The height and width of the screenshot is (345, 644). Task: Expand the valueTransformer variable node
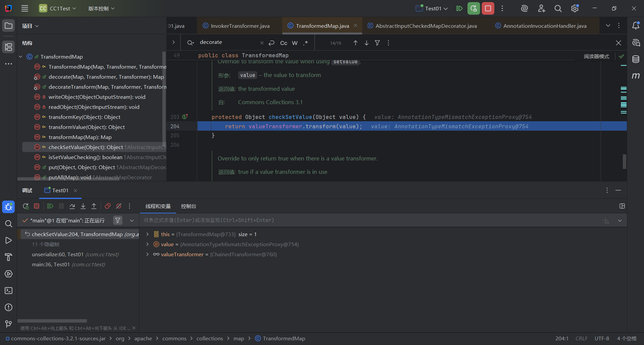coord(147,254)
